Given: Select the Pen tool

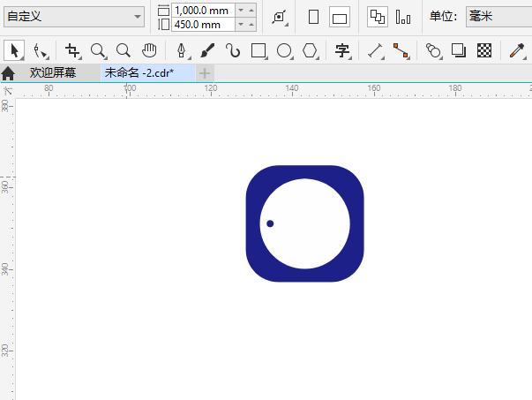Looking at the screenshot, I should pos(182,51).
